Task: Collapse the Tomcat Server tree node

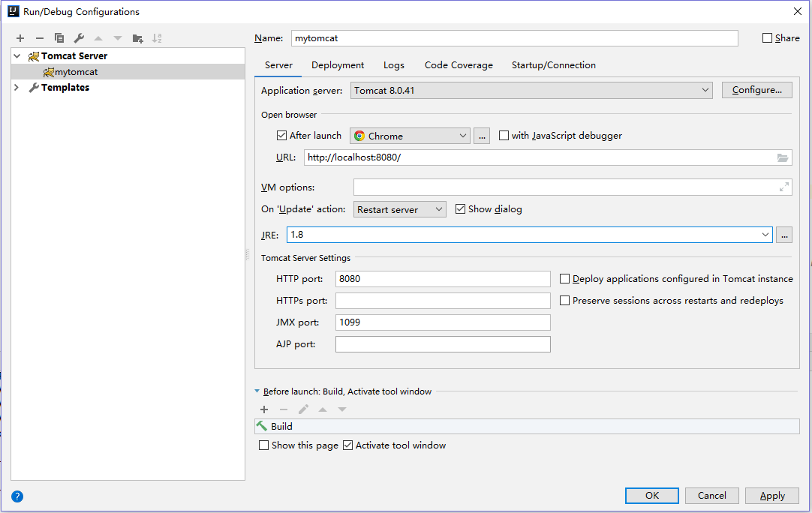Action: (17, 56)
